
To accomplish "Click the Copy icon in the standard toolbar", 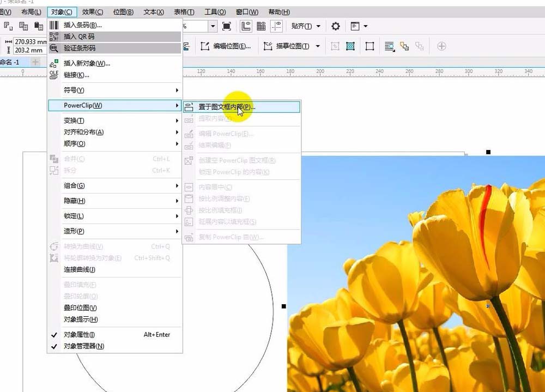I will point(23,26).
